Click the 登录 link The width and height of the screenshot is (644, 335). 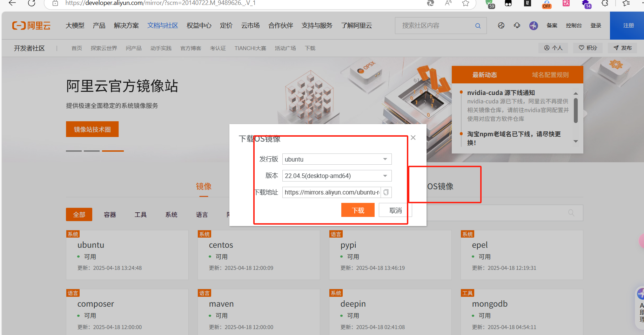[x=596, y=26]
